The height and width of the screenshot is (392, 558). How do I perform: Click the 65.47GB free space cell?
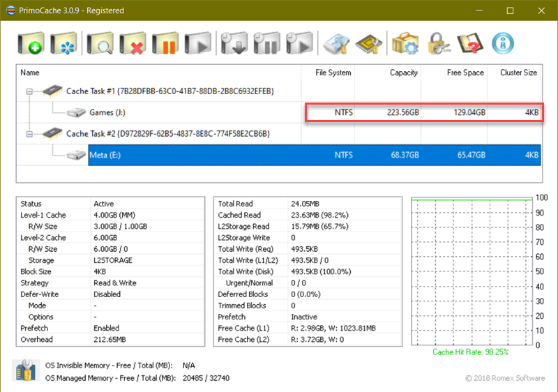pyautogui.click(x=472, y=155)
